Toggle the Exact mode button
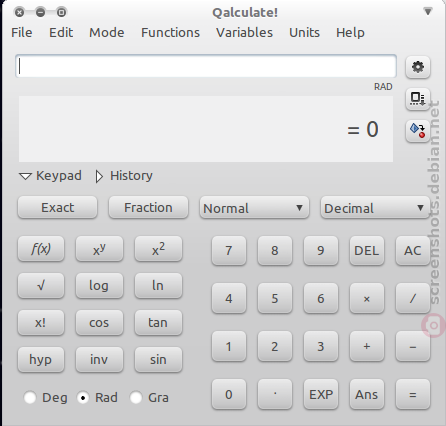Image resolution: width=446 pixels, height=426 pixels. pyautogui.click(x=57, y=207)
